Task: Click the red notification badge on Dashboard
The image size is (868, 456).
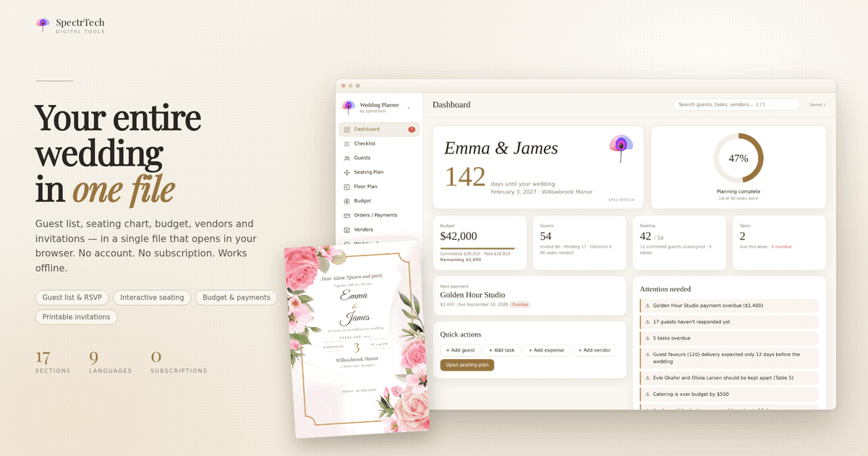Action: (x=412, y=130)
